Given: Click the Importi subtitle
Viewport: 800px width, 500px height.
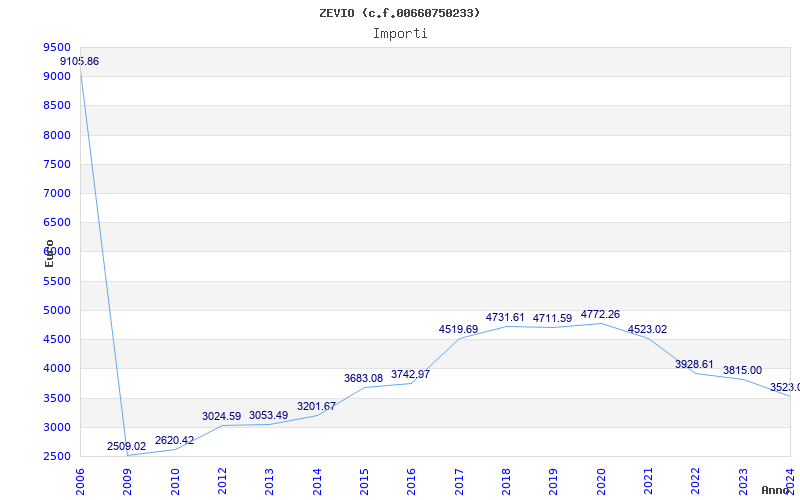Looking at the screenshot, I should click(400, 34).
